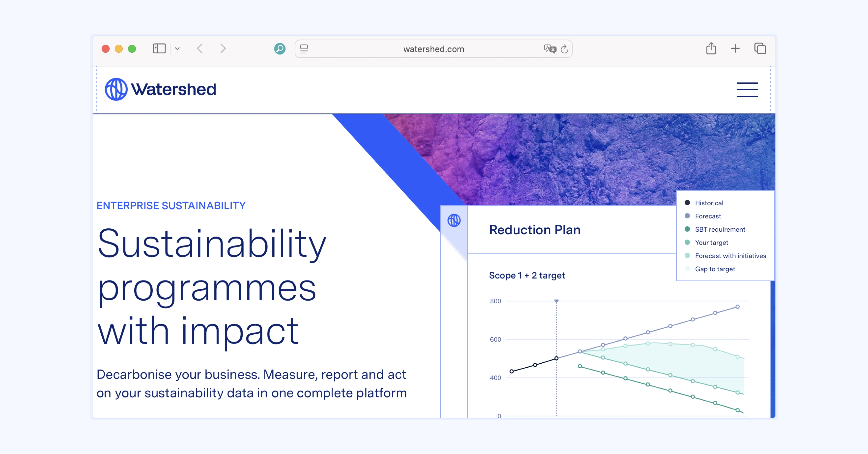
Task: Toggle the Forecast legend entry
Action: (x=703, y=216)
